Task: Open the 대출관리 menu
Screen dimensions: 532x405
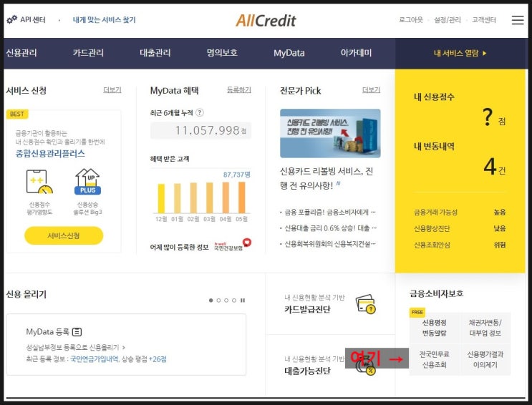Action: click(x=155, y=53)
